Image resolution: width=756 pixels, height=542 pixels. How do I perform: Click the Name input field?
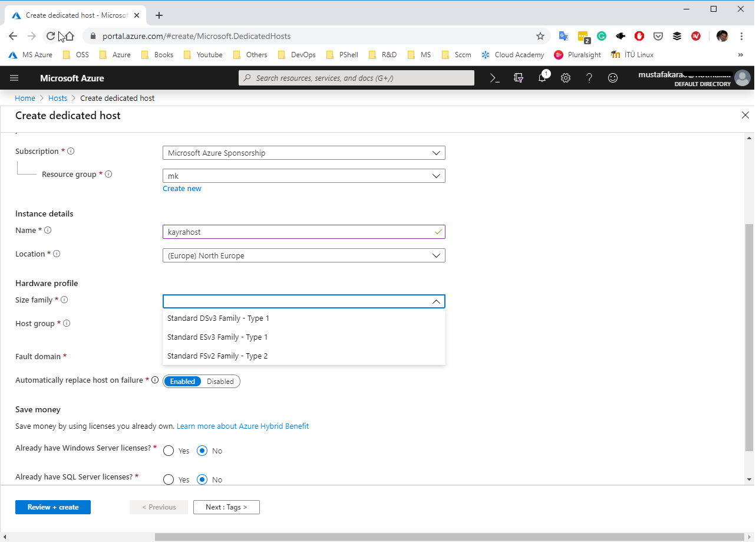298,232
